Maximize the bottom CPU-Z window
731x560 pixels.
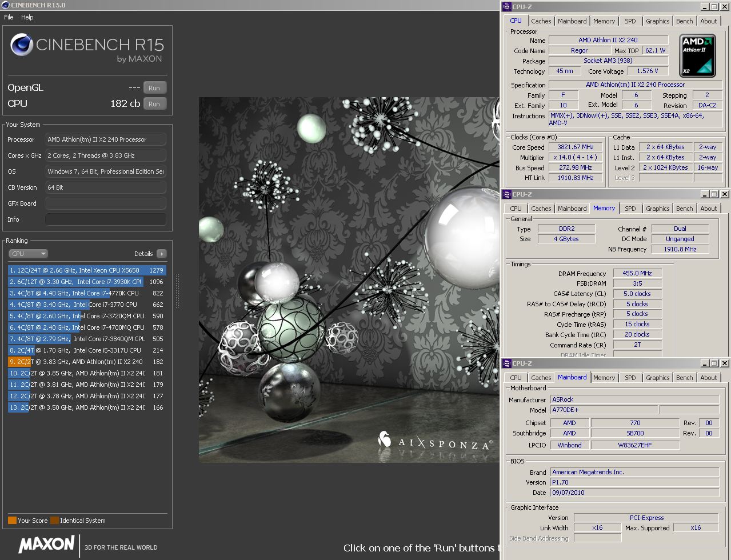pyautogui.click(x=714, y=363)
